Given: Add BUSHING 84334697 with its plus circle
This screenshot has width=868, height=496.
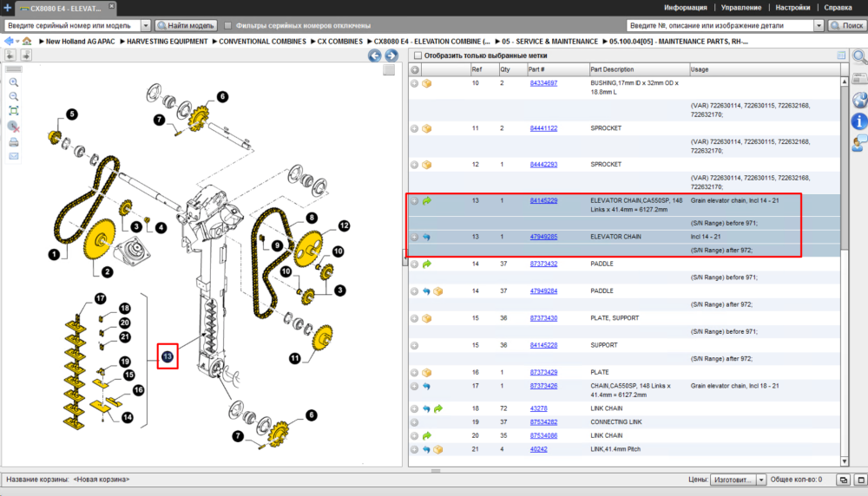Looking at the screenshot, I should (415, 83).
